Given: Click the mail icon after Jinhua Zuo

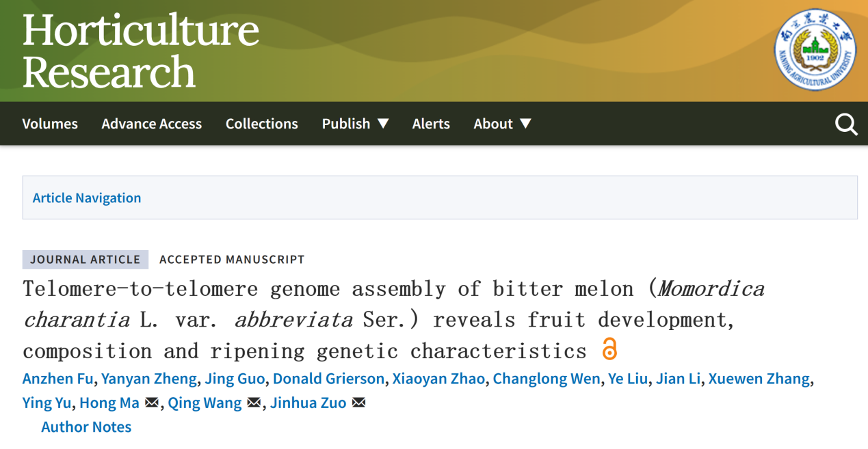Looking at the screenshot, I should pos(358,403).
